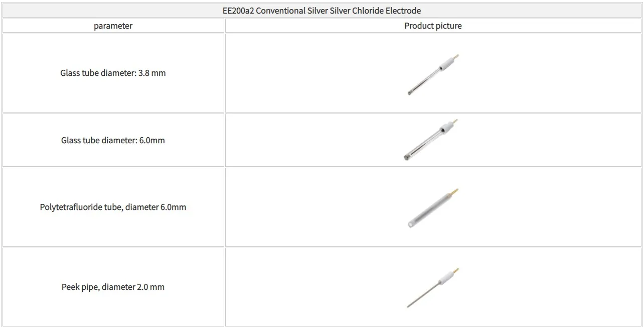The width and height of the screenshot is (644, 327).
Task: Click 'Polytetrafluoride tube, diameter 6.0mm' cell
Action: click(113, 207)
